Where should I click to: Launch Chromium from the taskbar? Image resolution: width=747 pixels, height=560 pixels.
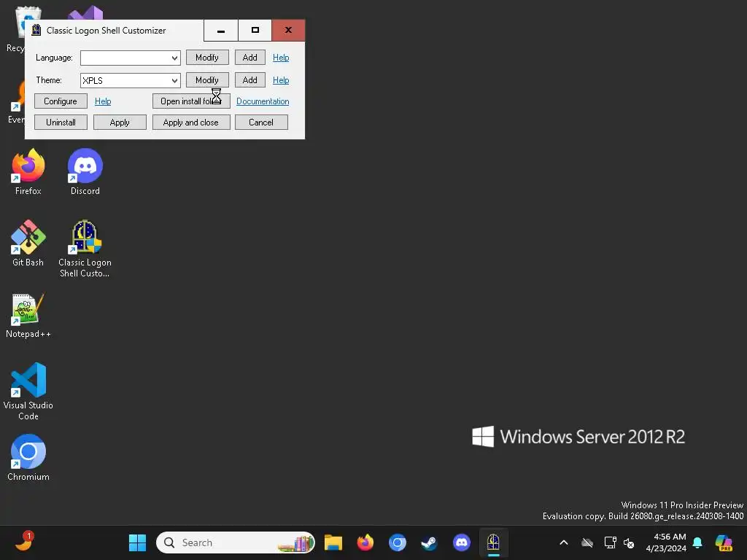[398, 542]
